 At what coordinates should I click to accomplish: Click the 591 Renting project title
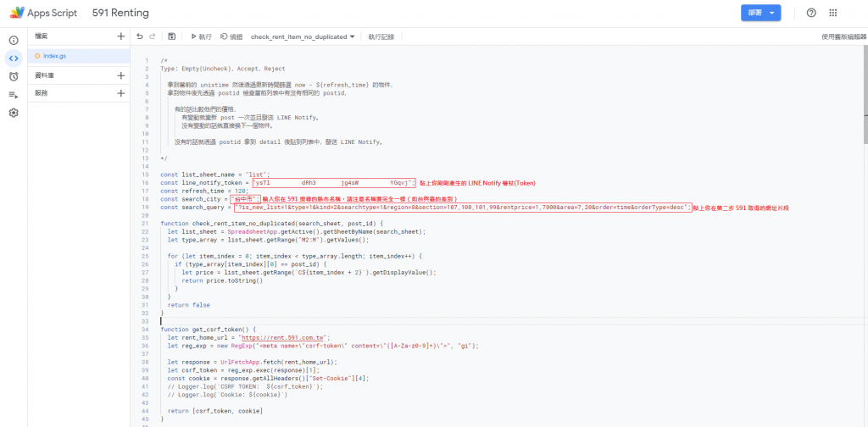[120, 13]
